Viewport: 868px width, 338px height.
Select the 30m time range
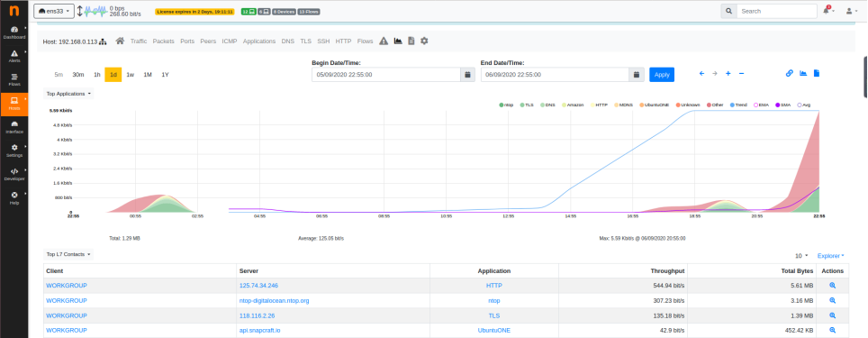click(78, 74)
